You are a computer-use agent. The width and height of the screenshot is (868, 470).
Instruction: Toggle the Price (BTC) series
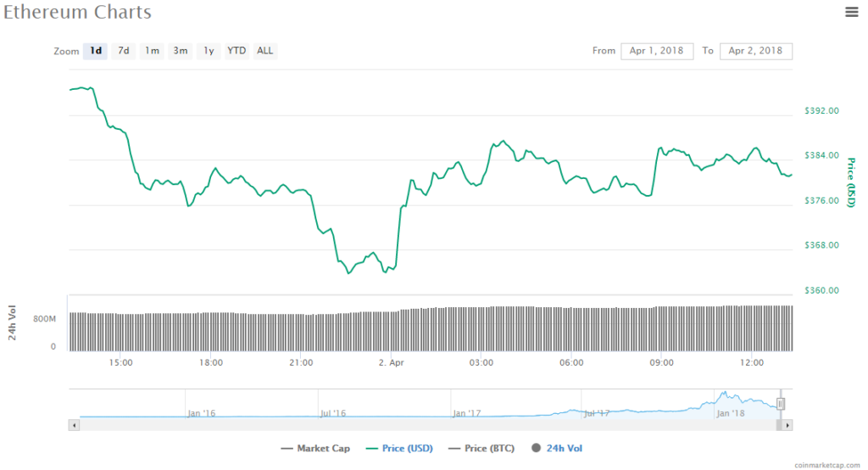pyautogui.click(x=482, y=448)
